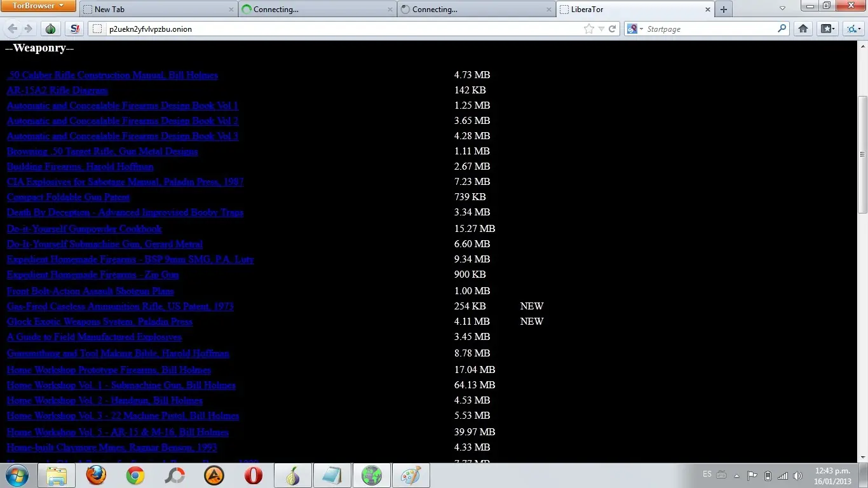Viewport: 868px width, 488px height.
Task: Click the add-on button beside the bookmarks button
Action: click(852, 29)
